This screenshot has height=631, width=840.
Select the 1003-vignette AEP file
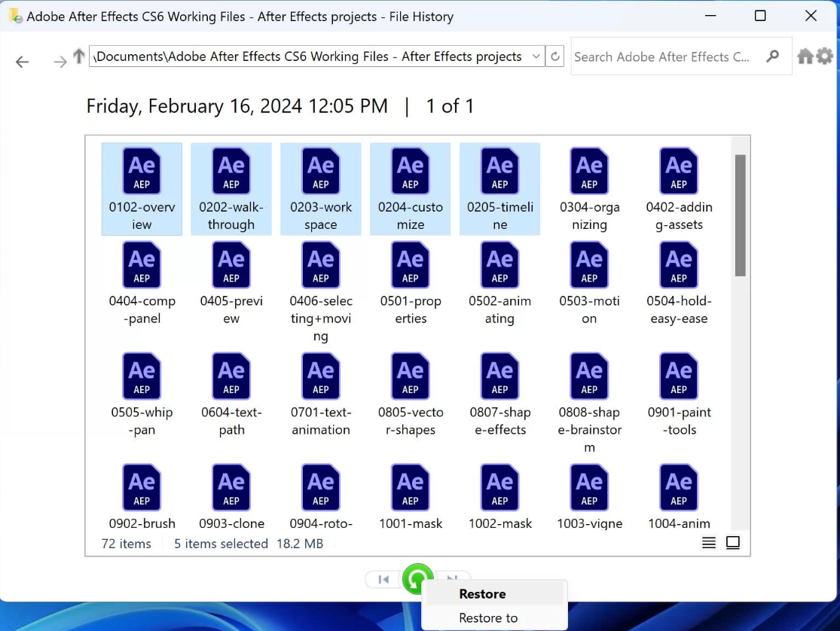click(x=589, y=496)
